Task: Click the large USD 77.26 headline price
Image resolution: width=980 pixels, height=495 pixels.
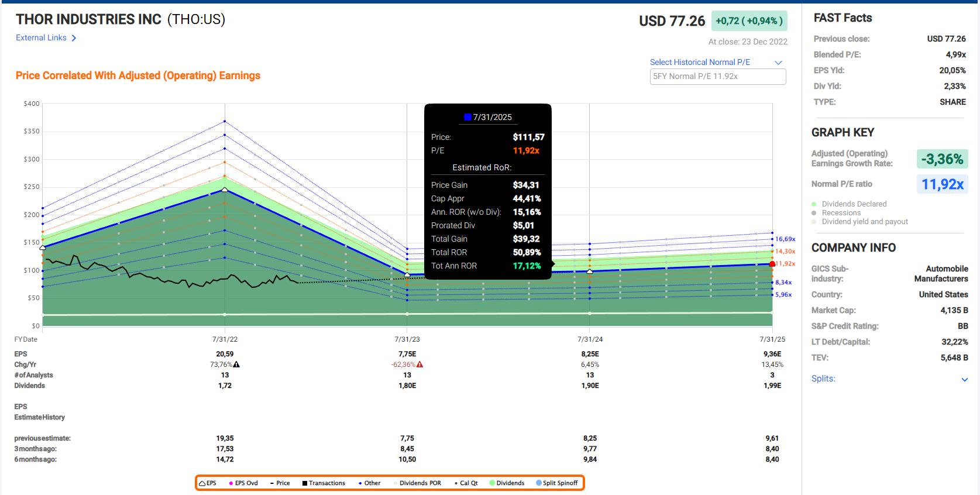Action: [672, 21]
